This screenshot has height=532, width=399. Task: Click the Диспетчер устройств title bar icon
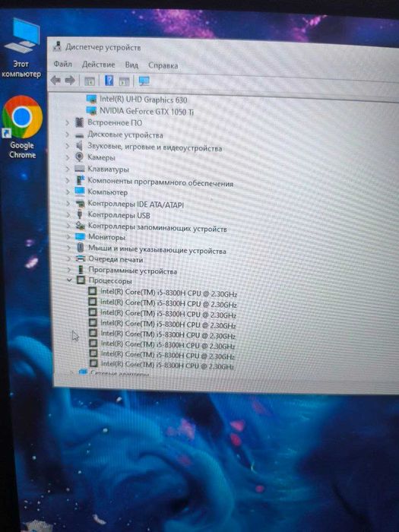pyautogui.click(x=57, y=46)
